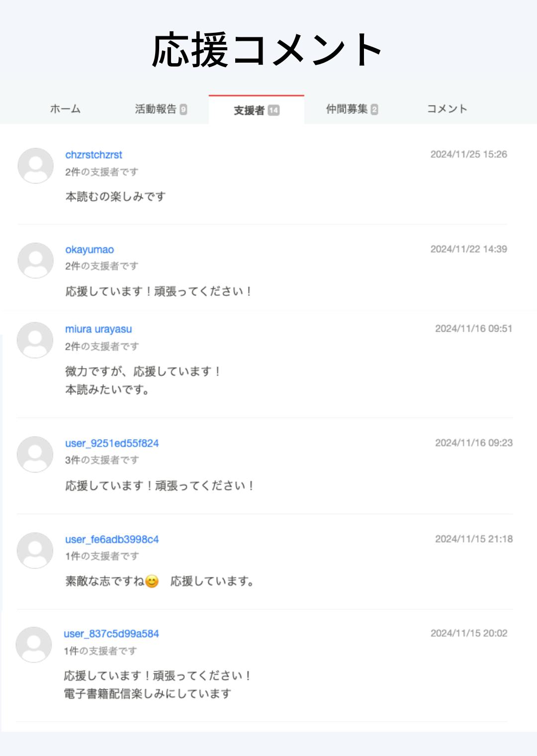Open the 活動報告 tab

point(156,109)
